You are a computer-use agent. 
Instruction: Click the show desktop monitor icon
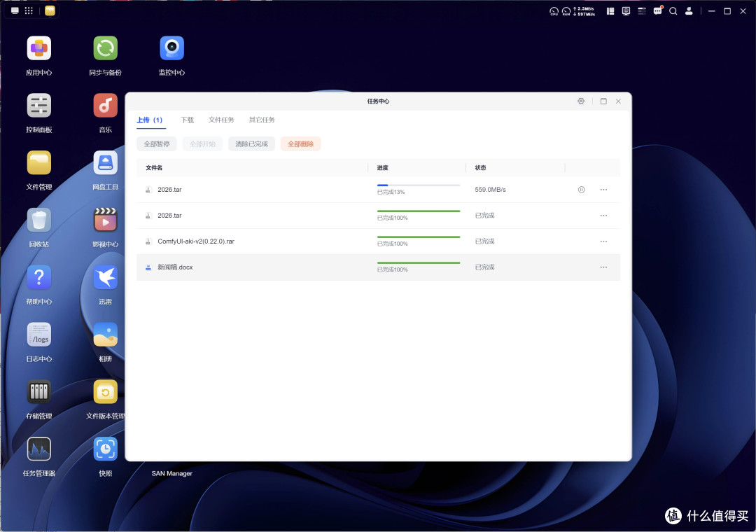coord(15,10)
